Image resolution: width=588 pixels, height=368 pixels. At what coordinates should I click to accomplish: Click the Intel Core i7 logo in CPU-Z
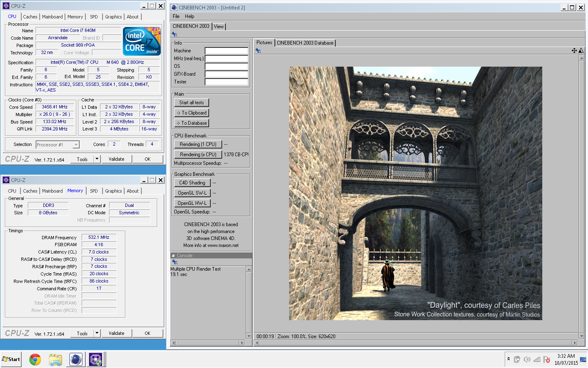coord(142,41)
